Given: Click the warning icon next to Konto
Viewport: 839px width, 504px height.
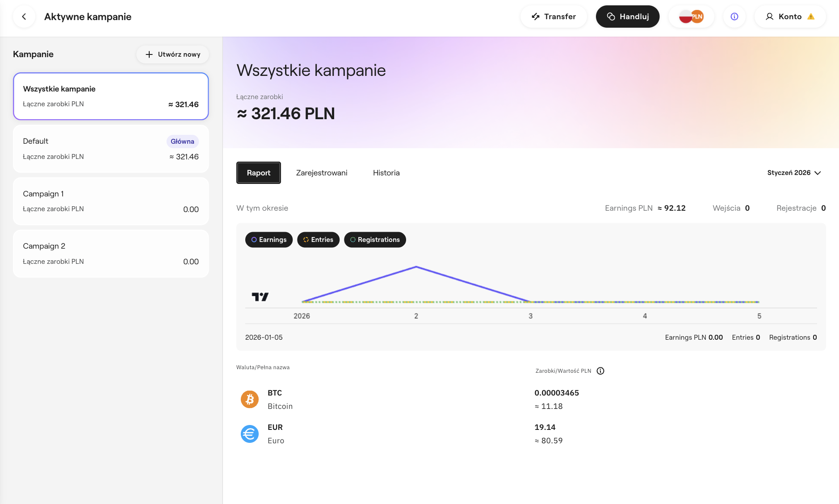Looking at the screenshot, I should 811,17.
